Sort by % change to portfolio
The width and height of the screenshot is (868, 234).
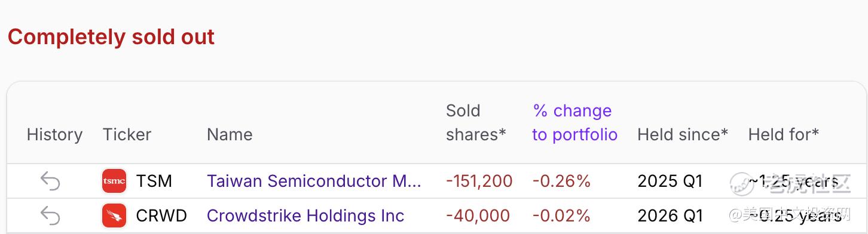pos(574,122)
